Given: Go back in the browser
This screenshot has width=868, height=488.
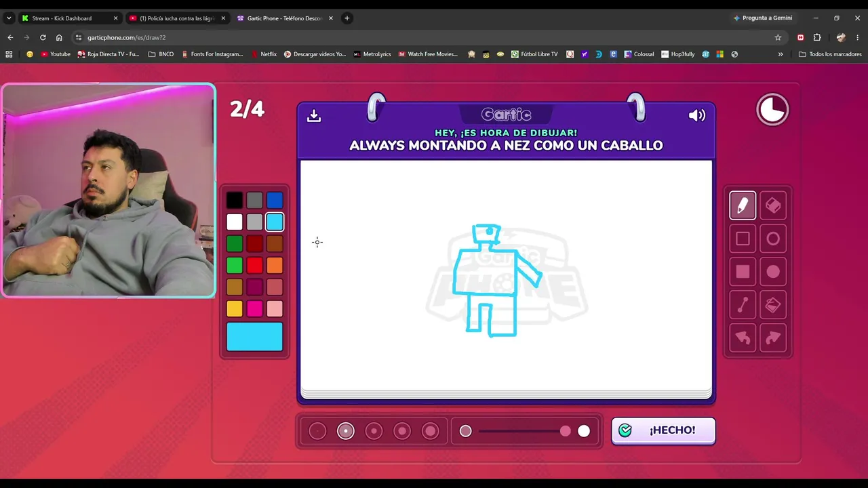Looking at the screenshot, I should click(10, 37).
